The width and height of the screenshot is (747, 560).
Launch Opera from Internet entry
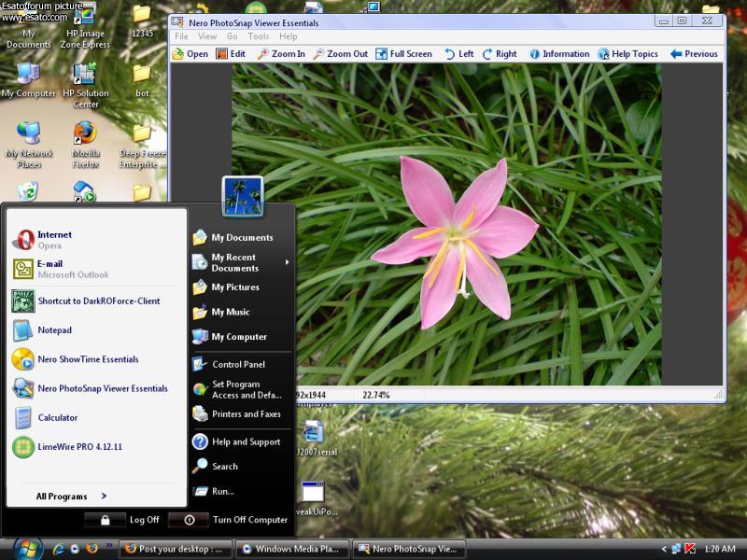pyautogui.click(x=93, y=240)
